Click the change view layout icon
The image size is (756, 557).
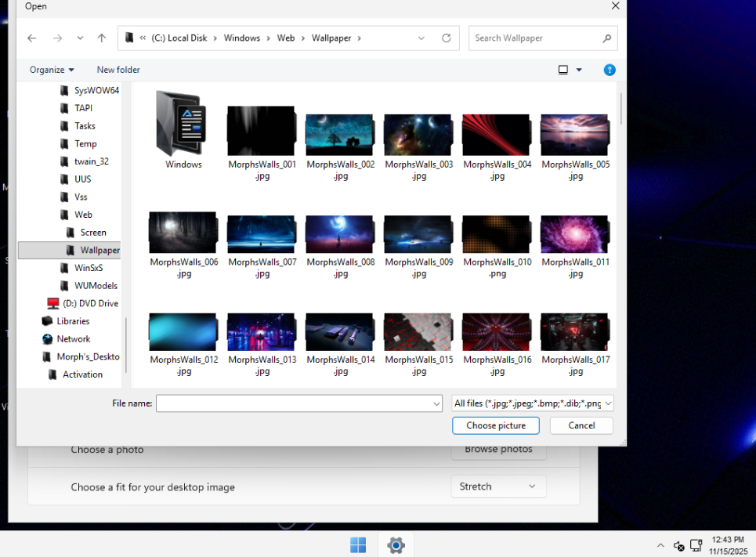[562, 70]
